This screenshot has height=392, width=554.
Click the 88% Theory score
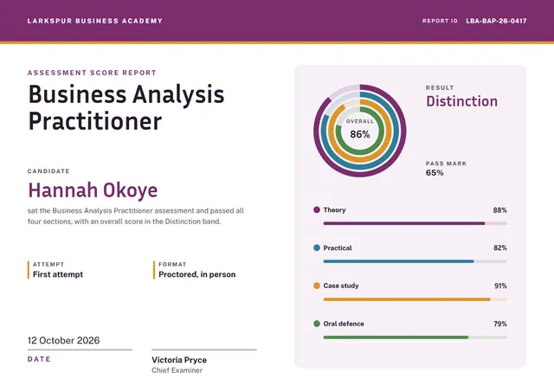pyautogui.click(x=500, y=210)
